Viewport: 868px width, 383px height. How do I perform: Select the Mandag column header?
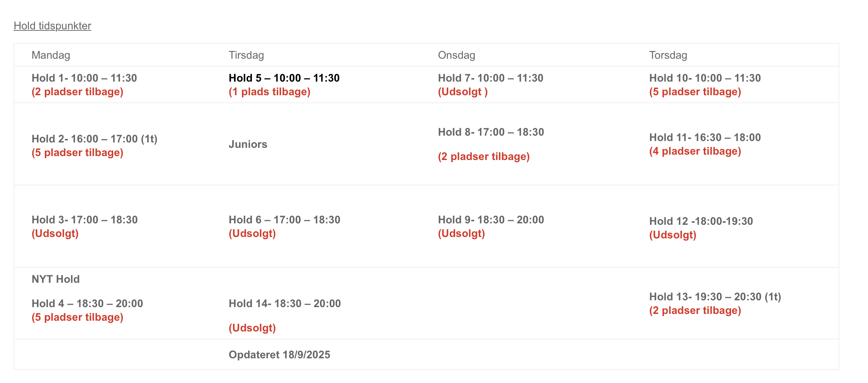pyautogui.click(x=51, y=55)
